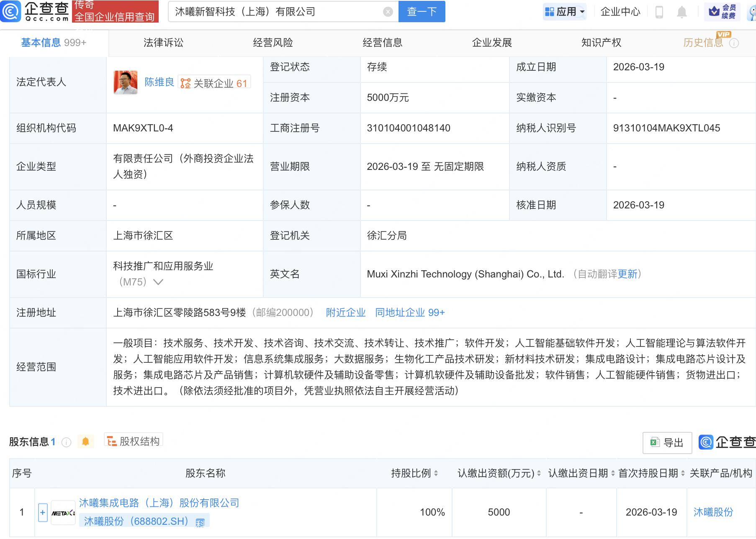This screenshot has width=756, height=539.
Task: Click the info icon next to 股东信息
Action: coord(66,442)
